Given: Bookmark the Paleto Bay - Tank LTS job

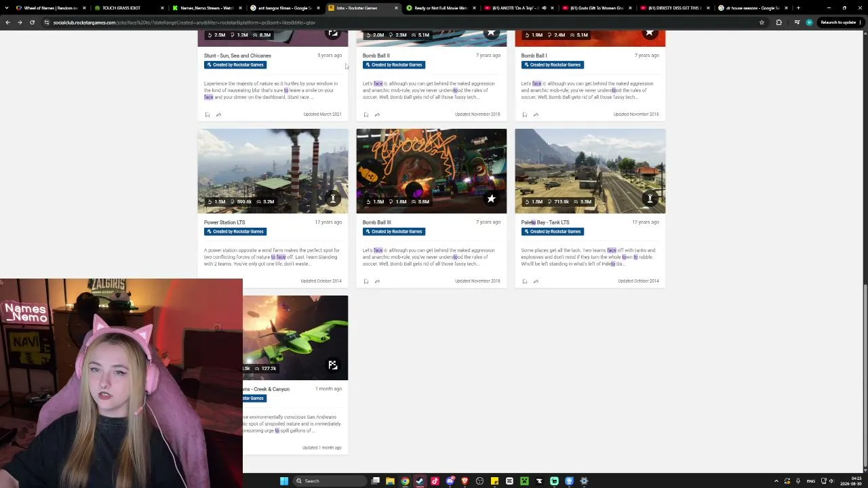Looking at the screenshot, I should 525,281.
